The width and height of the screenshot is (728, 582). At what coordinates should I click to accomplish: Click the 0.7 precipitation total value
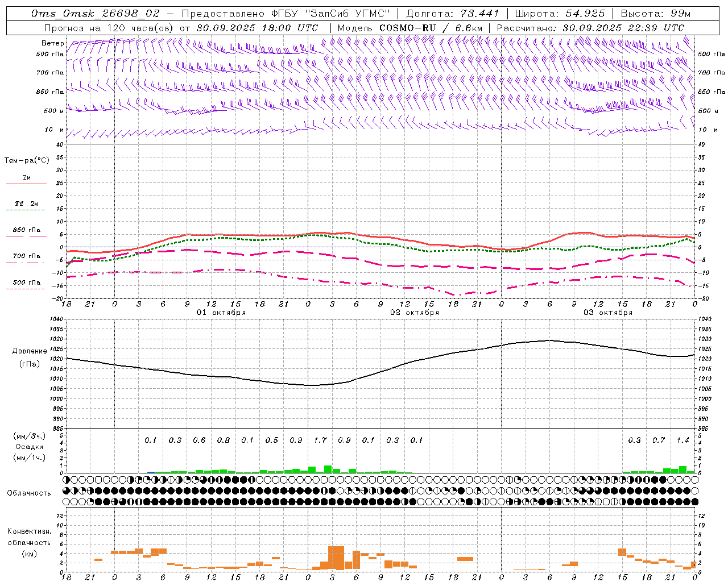pos(659,440)
